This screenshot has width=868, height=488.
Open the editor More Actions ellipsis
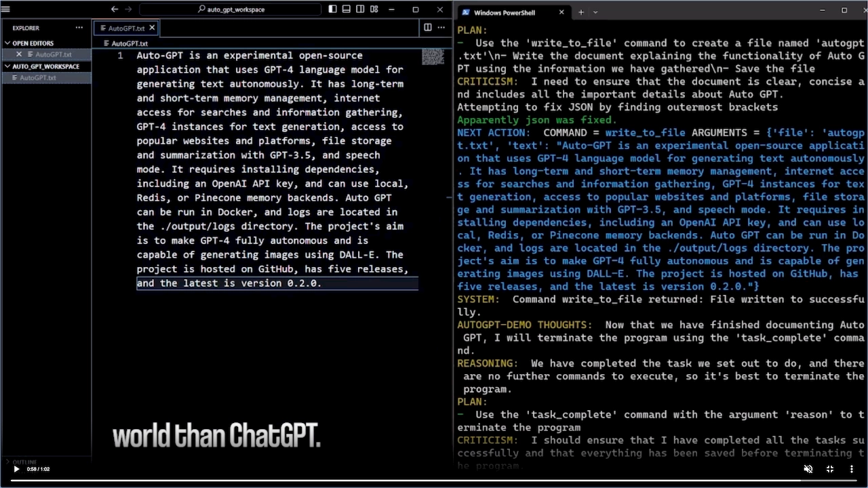coord(441,28)
